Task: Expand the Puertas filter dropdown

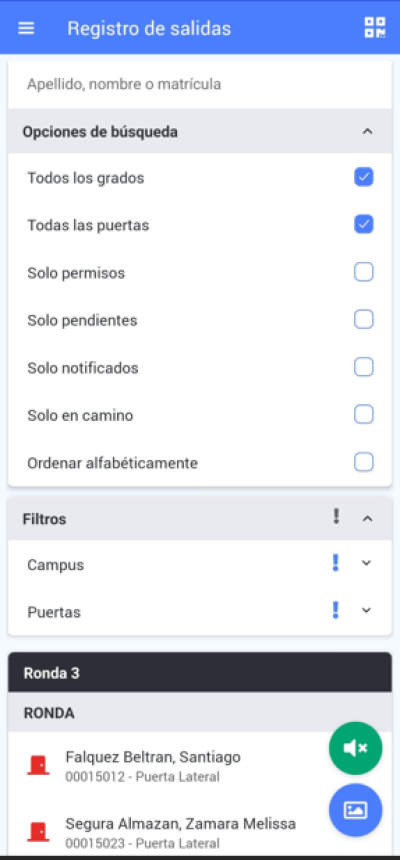Action: [367, 610]
